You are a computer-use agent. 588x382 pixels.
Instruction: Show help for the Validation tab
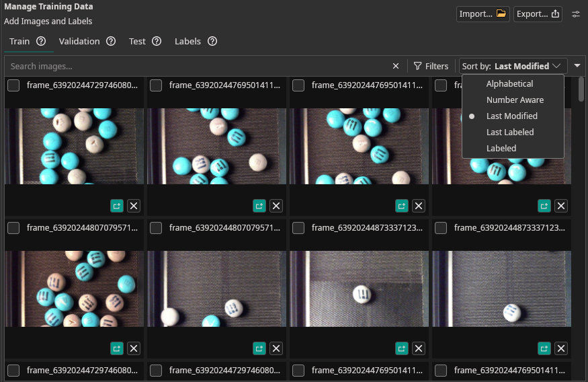pyautogui.click(x=111, y=41)
